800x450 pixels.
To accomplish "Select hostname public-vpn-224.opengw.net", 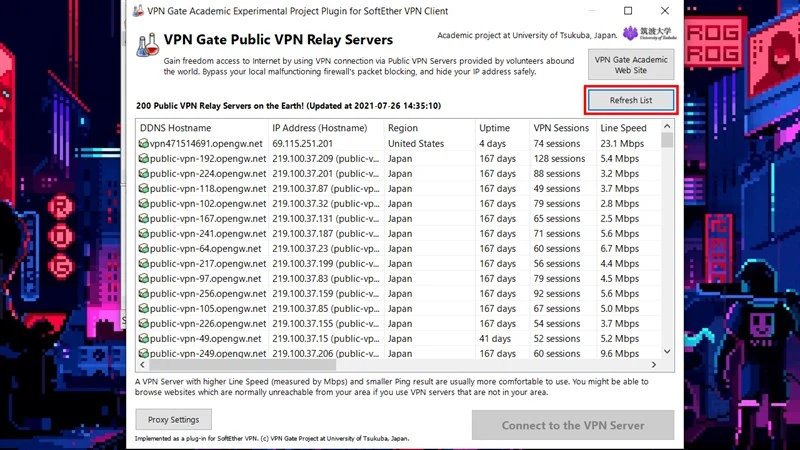I will [x=208, y=173].
